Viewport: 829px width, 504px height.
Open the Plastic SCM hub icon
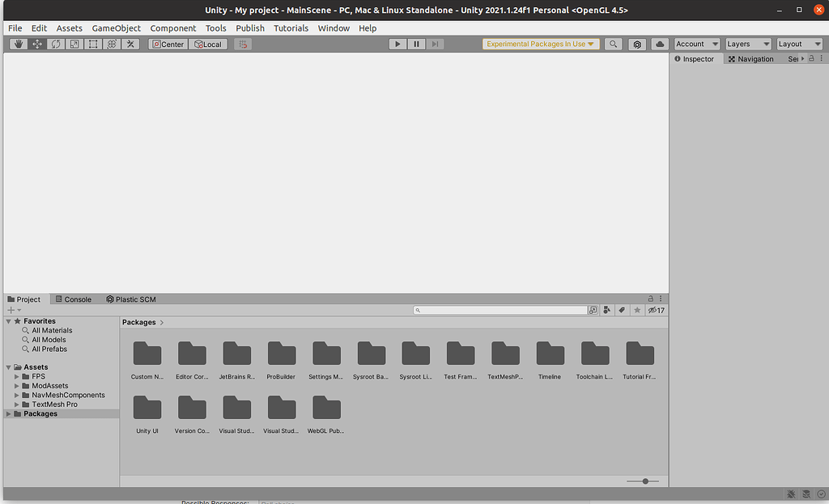click(637, 44)
